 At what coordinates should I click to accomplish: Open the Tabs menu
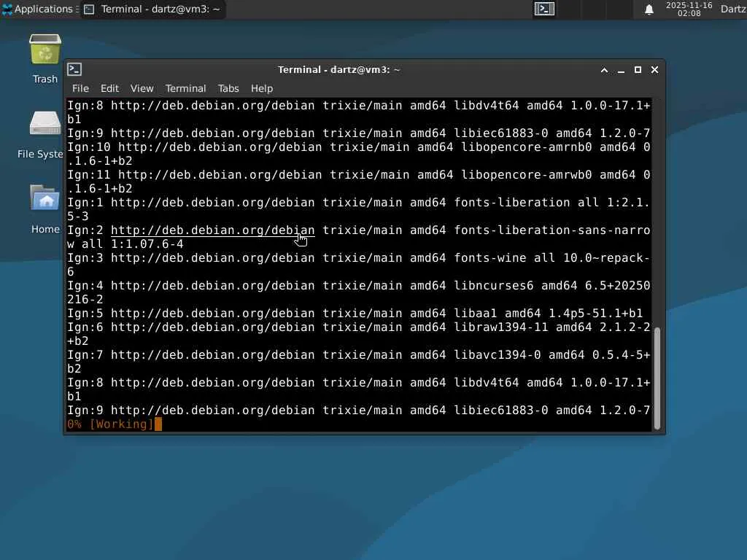pos(228,88)
